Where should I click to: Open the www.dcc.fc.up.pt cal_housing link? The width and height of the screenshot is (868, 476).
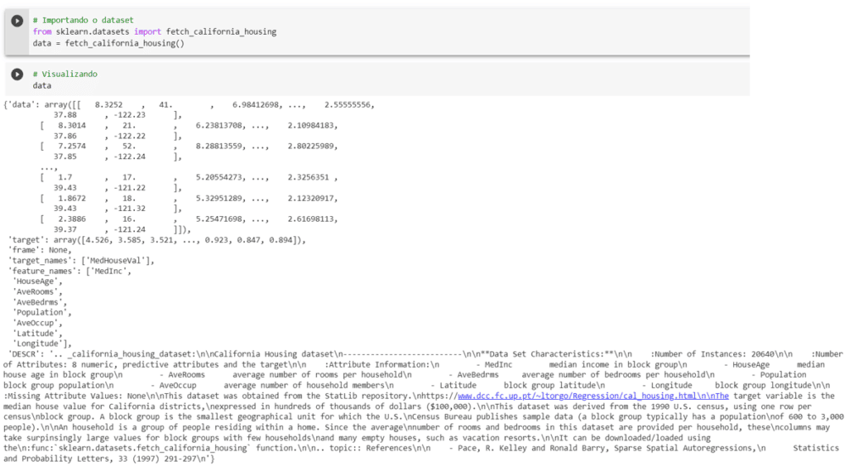coord(593,396)
